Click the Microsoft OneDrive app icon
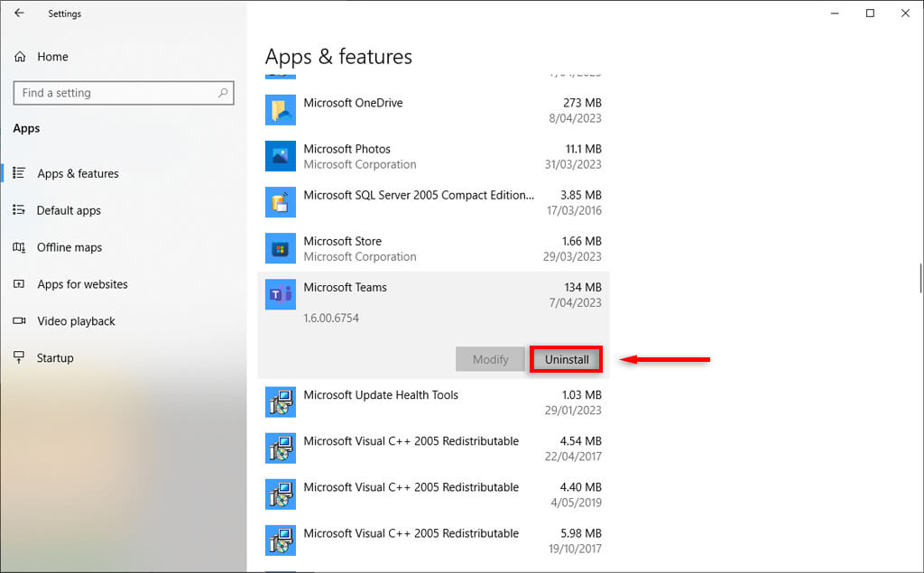 (x=281, y=110)
